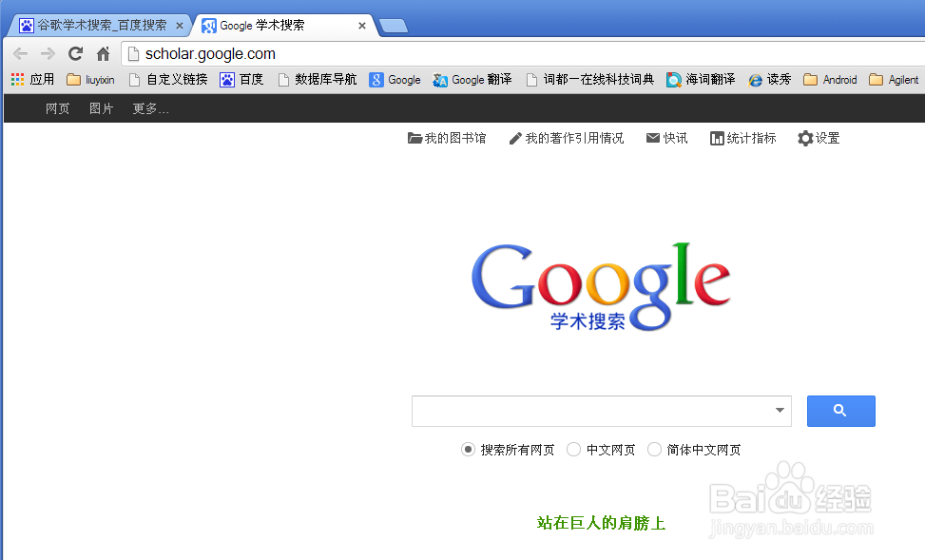Open the 更多... menu
The height and width of the screenshot is (560, 925).
[x=150, y=108]
